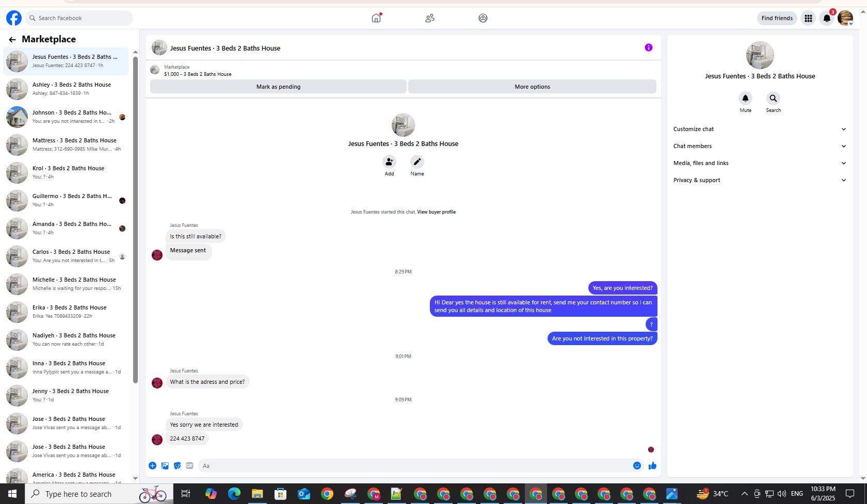Click the conversation list scrollbar
Image resolution: width=867 pixels, height=504 pixels.
point(135,219)
